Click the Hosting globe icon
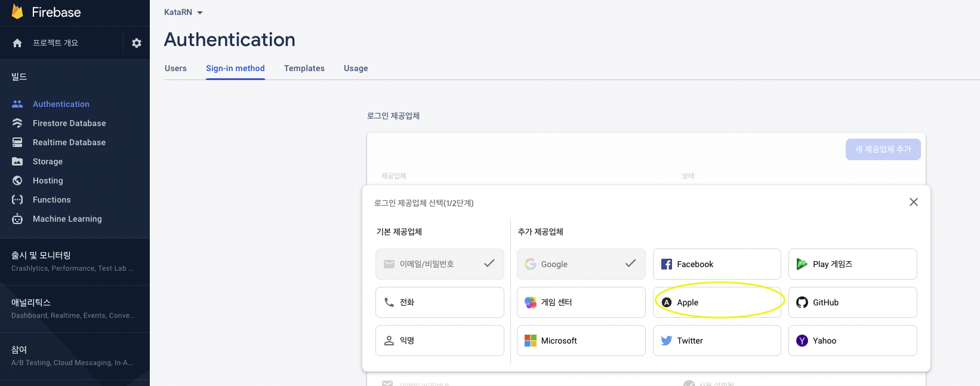 17,180
